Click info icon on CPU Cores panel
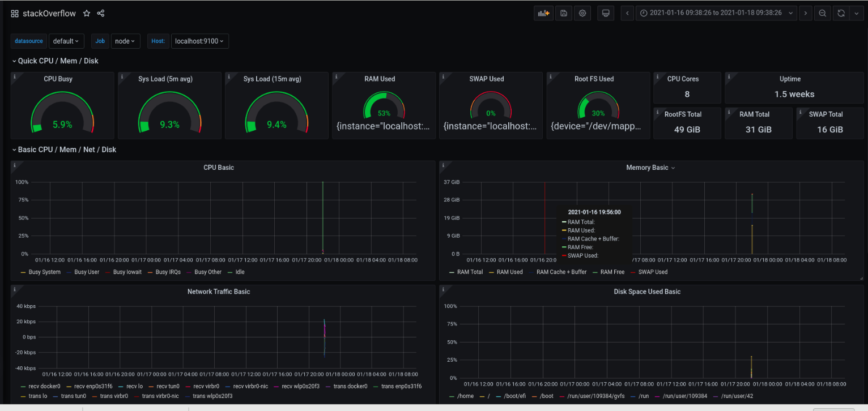Viewport: 868px width, 411px height. click(x=658, y=76)
